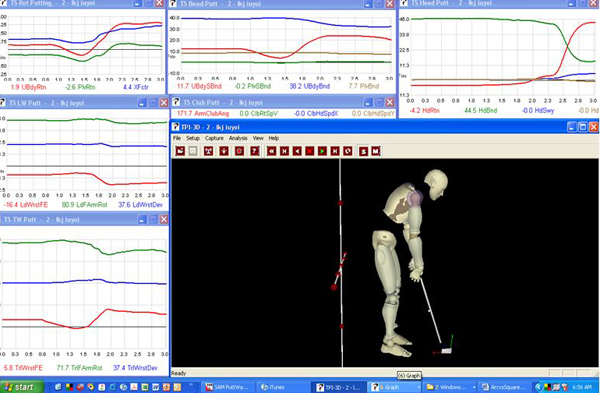Click the avatar figure toolbar icon
600x393 pixels.
(x=224, y=151)
